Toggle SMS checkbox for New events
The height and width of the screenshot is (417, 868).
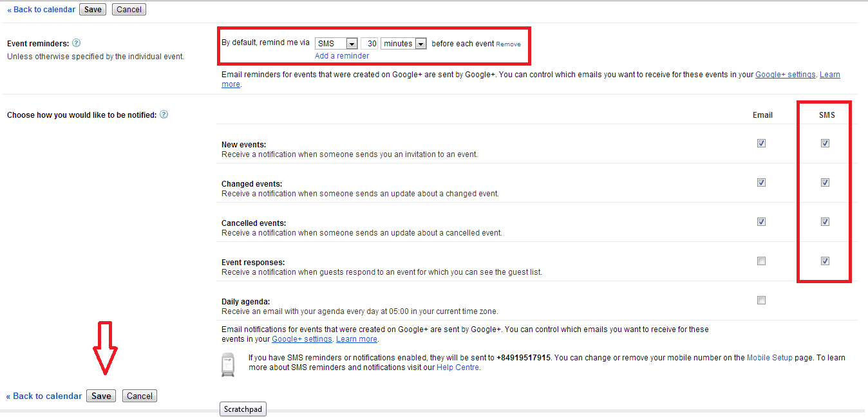click(825, 144)
